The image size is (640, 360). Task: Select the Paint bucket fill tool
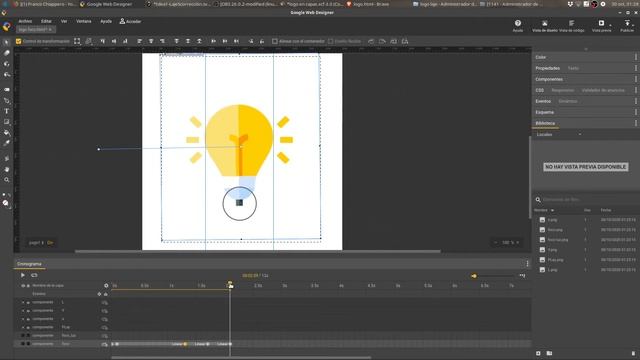tap(7, 132)
